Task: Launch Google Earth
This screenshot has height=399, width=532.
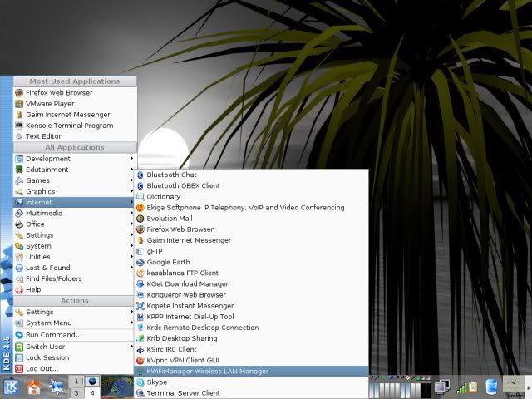Action: tap(251, 262)
